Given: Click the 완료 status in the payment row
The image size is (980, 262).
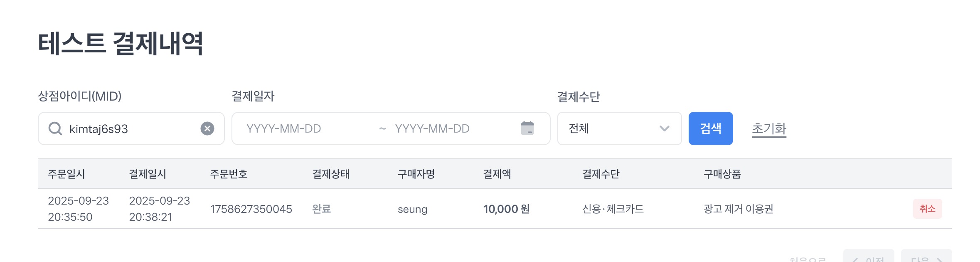Looking at the screenshot, I should point(321,209).
